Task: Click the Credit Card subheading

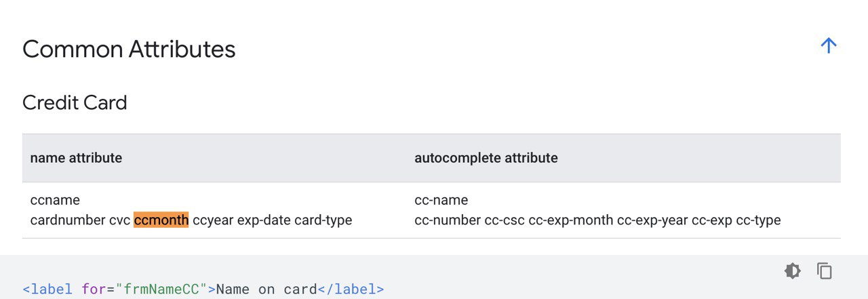Action: 75,102
